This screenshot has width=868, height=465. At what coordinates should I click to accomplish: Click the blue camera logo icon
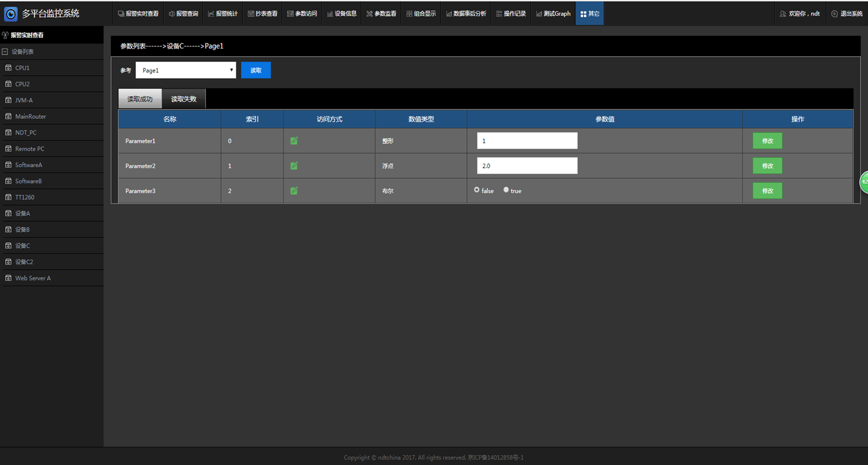tap(10, 13)
